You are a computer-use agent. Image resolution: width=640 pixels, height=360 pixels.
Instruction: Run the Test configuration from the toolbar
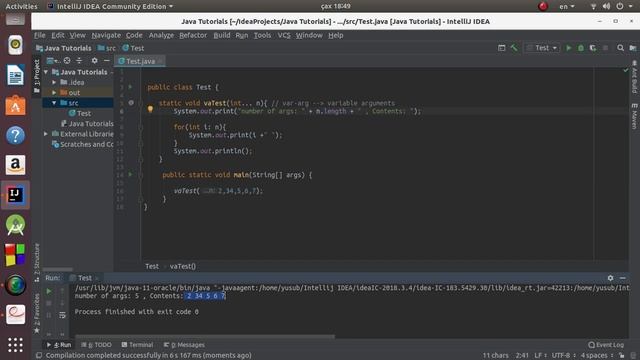click(x=569, y=48)
